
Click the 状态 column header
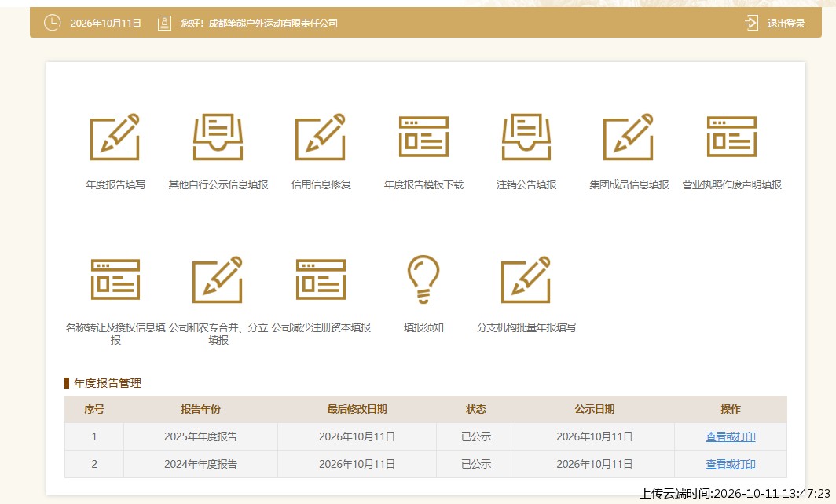point(475,409)
